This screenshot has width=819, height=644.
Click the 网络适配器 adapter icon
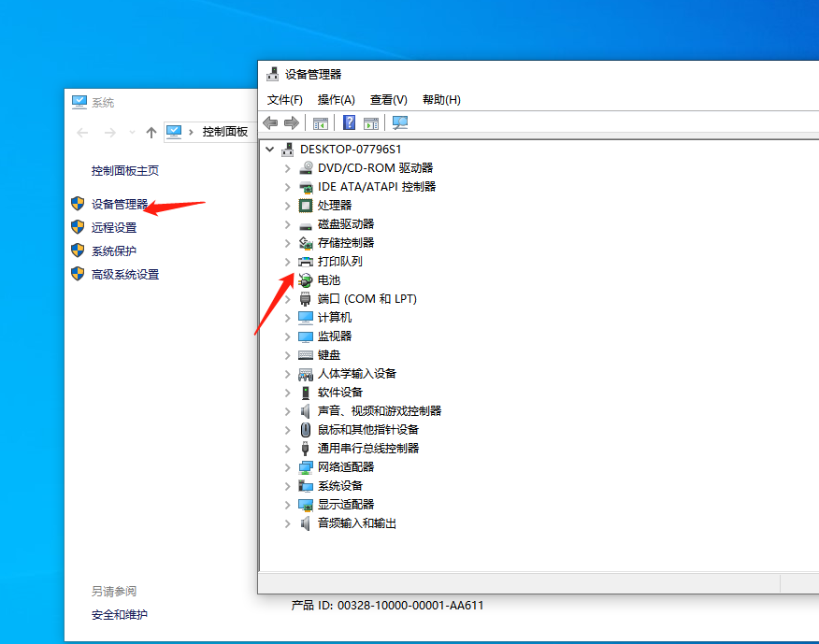tap(307, 466)
